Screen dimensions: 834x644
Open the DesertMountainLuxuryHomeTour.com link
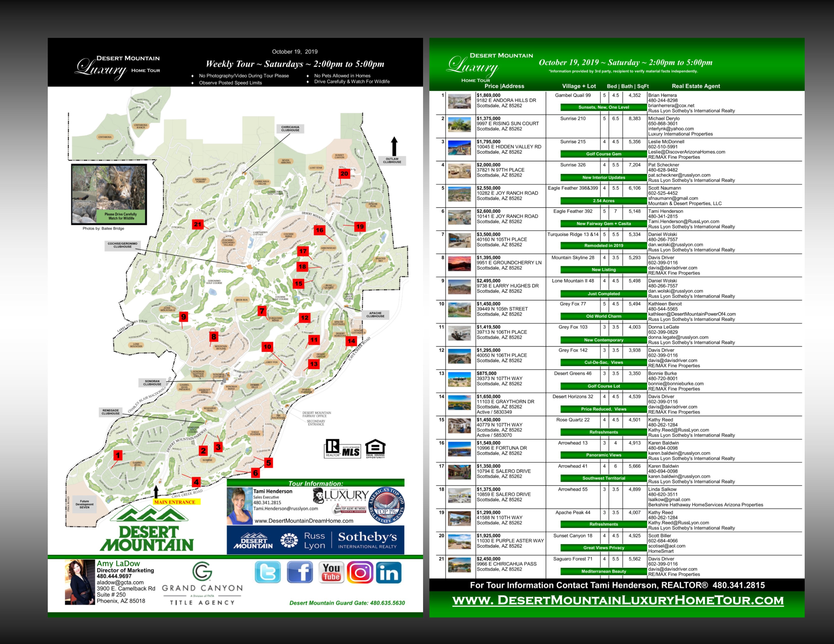point(618,600)
